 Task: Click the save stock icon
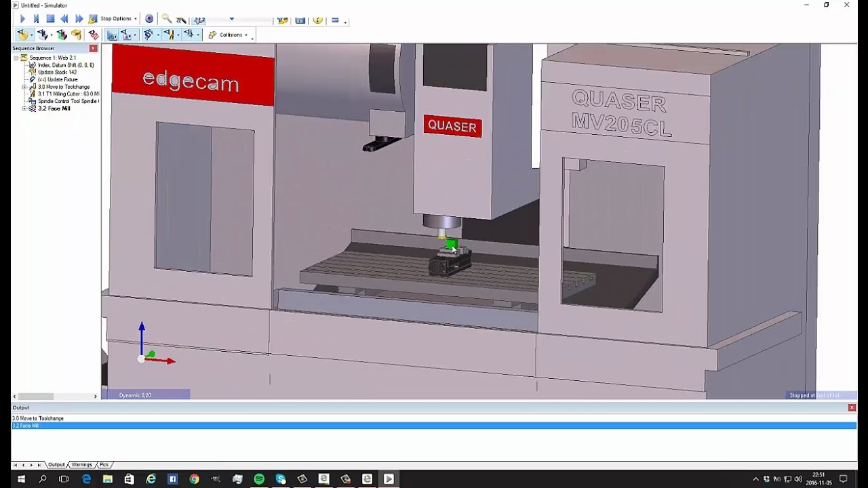click(x=300, y=20)
